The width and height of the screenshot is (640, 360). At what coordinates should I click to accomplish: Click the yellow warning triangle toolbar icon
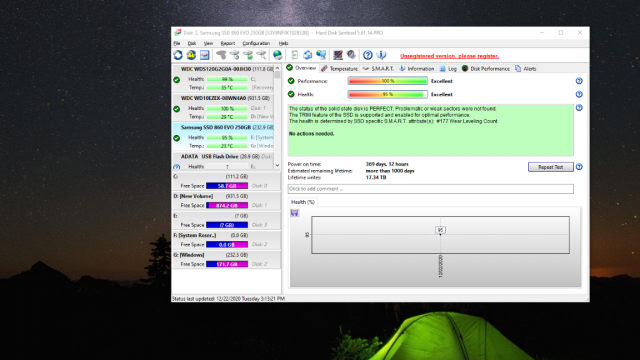pos(191,55)
